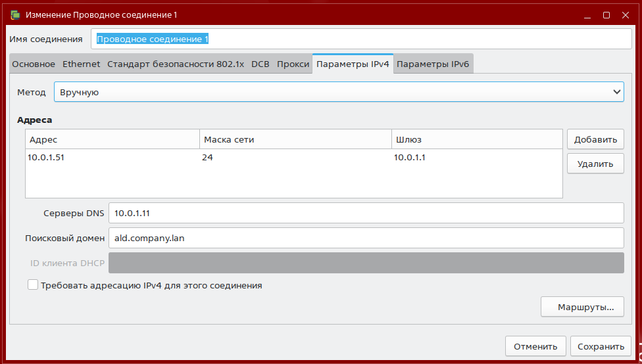
Task: Click the Добавить address button
Action: click(595, 139)
